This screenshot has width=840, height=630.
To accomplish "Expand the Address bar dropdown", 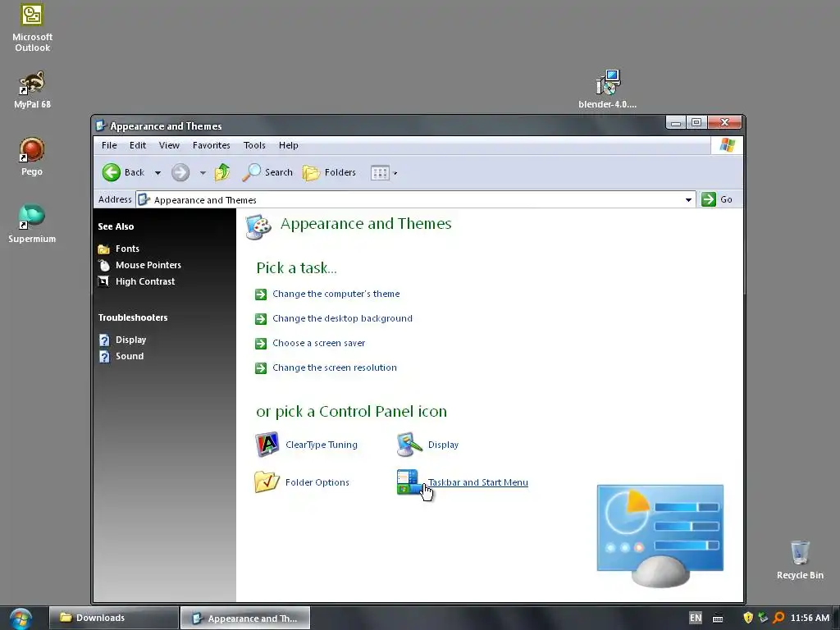I will 688,200.
